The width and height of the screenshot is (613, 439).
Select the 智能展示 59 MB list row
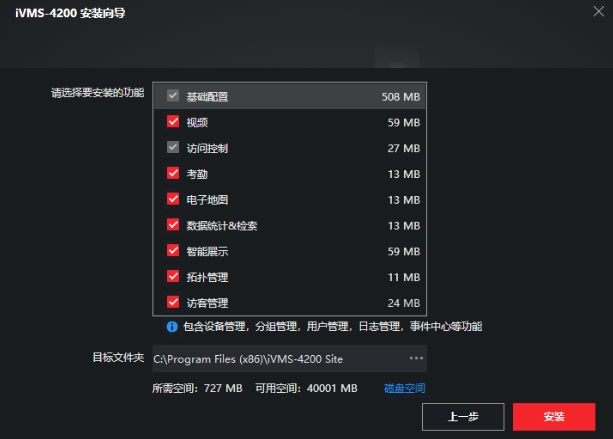click(290, 251)
